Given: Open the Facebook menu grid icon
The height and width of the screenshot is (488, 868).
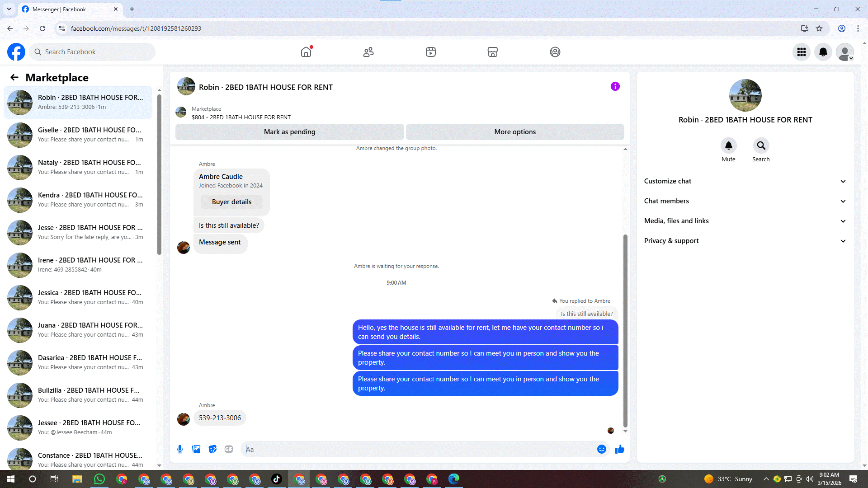Looking at the screenshot, I should [802, 52].
